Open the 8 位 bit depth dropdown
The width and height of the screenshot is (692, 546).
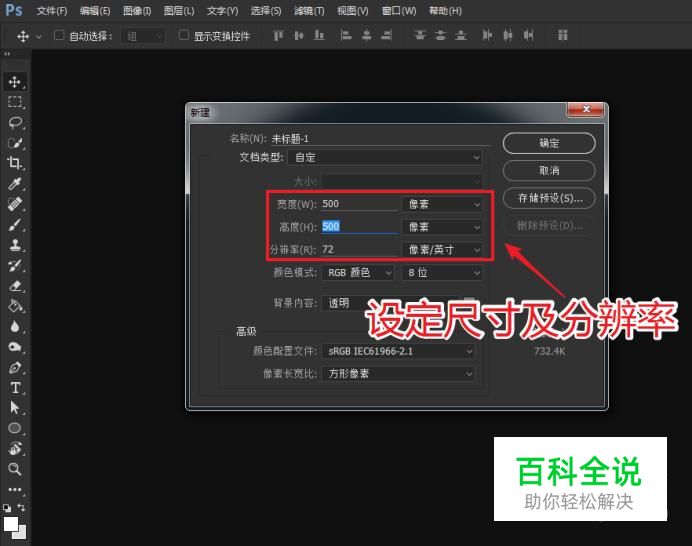(442, 273)
